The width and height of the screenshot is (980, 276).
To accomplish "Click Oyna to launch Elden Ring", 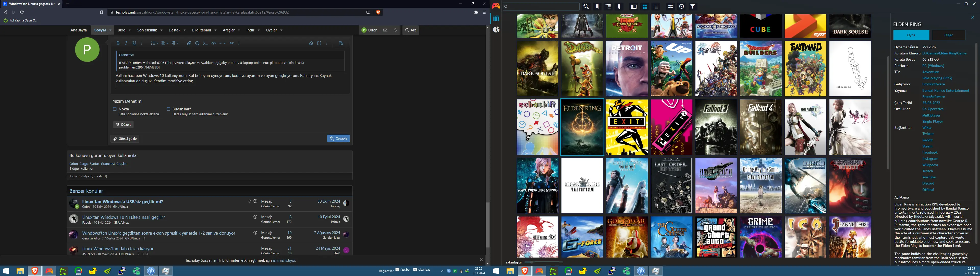I will 911,35.
